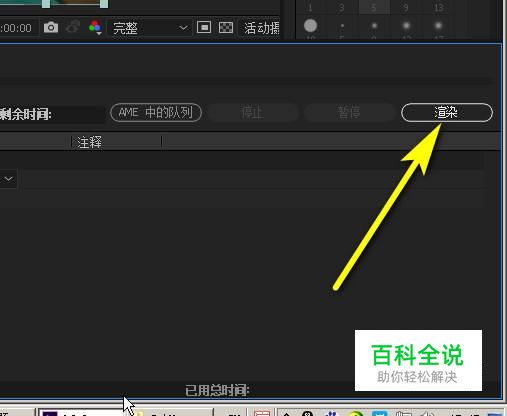Click the Show Snapshot icon

(73, 27)
